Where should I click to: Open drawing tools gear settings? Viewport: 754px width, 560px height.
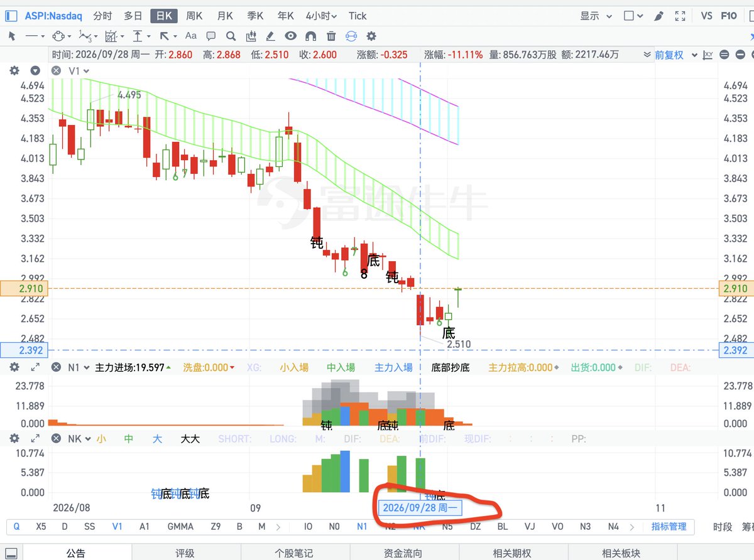tap(371, 36)
